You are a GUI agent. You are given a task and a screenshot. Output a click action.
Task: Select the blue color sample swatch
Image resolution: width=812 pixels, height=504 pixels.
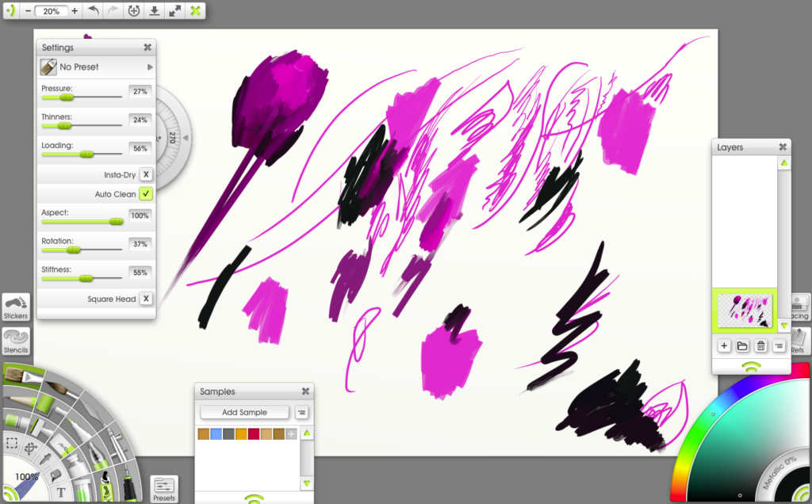[216, 433]
